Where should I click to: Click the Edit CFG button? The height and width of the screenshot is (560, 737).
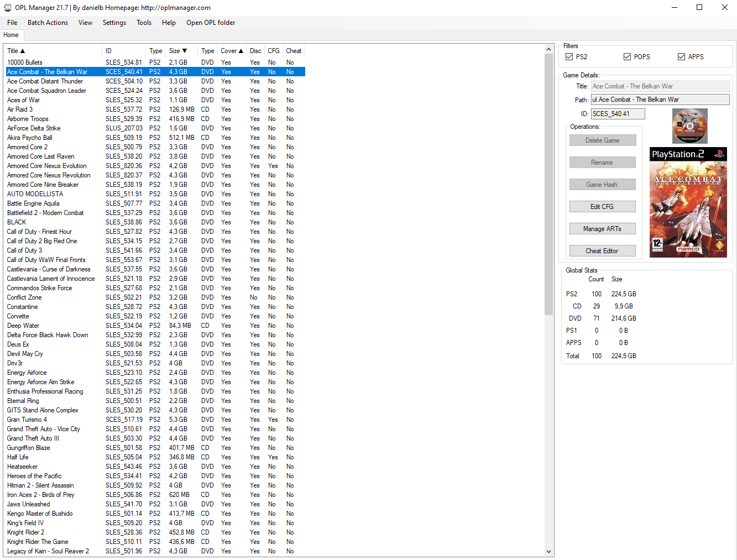point(603,207)
